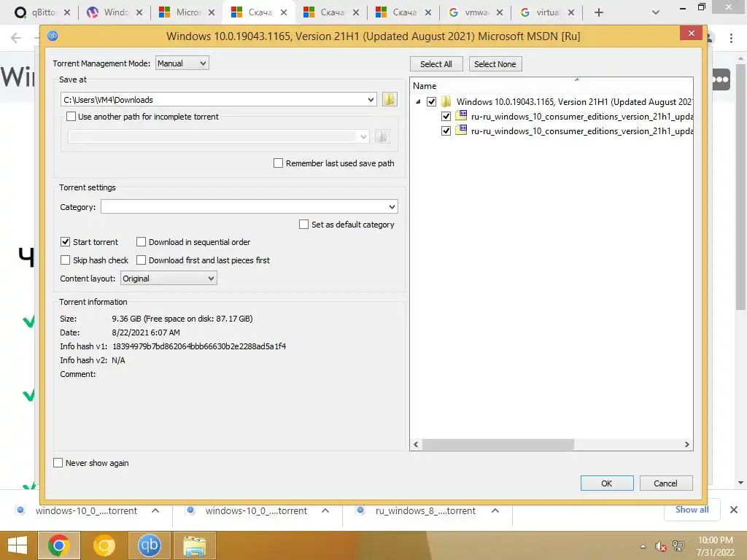The image size is (747, 560).
Task: Click the qBittorrent icon in dialog title bar
Action: (53, 36)
